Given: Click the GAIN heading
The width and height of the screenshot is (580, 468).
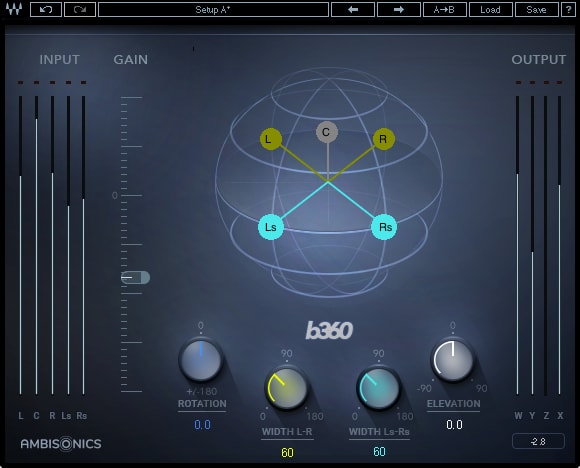Looking at the screenshot, I should point(131,60).
